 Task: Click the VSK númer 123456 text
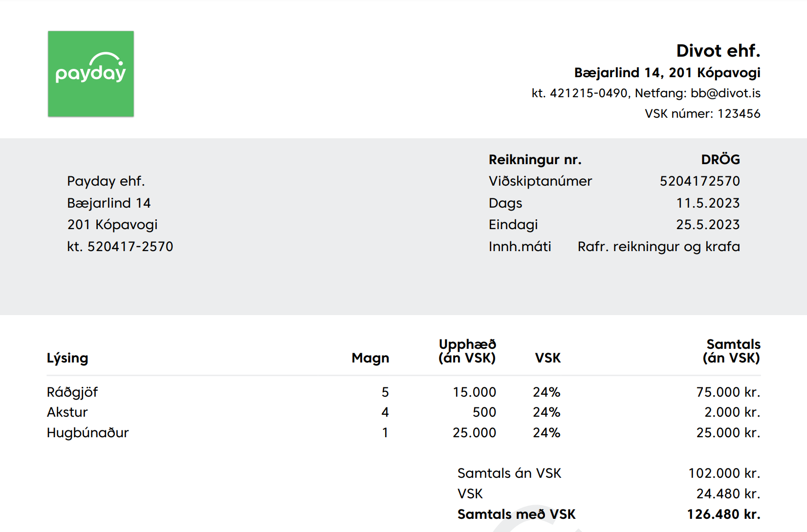point(702,114)
